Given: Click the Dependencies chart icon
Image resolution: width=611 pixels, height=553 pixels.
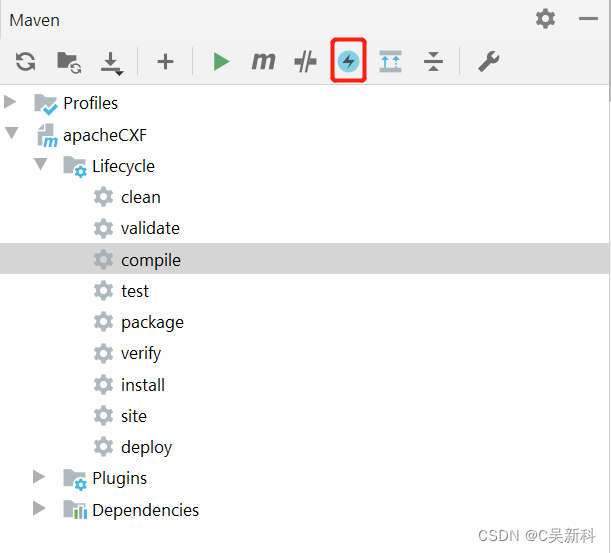Looking at the screenshot, I should pos(75,509).
